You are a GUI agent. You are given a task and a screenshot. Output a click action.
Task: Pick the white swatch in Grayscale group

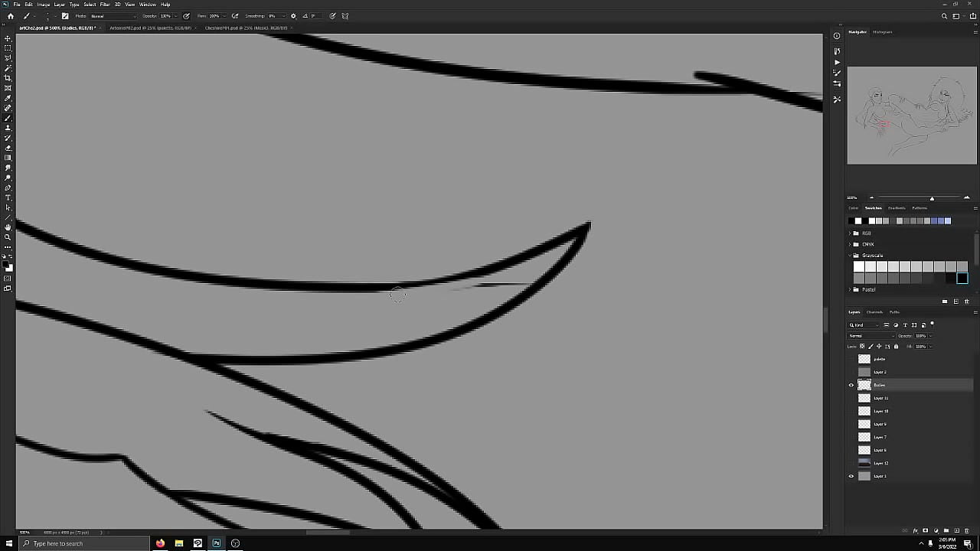click(859, 266)
